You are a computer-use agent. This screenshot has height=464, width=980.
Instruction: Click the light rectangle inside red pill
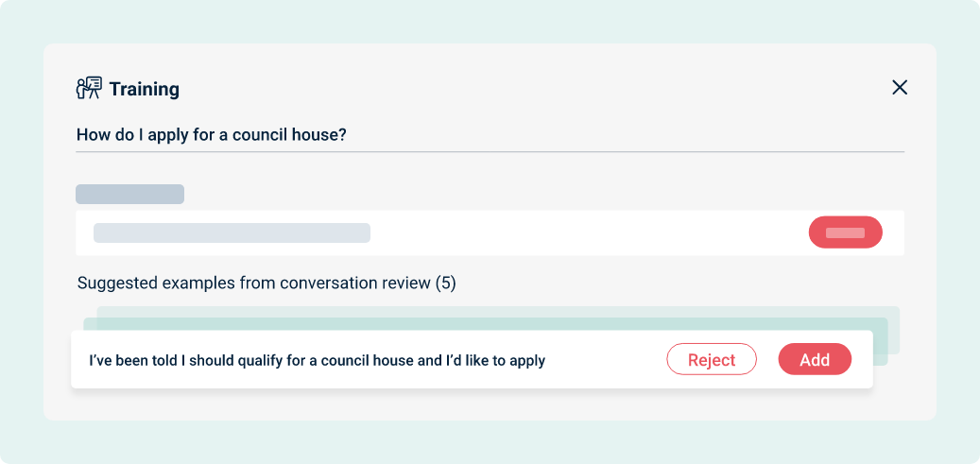(845, 232)
